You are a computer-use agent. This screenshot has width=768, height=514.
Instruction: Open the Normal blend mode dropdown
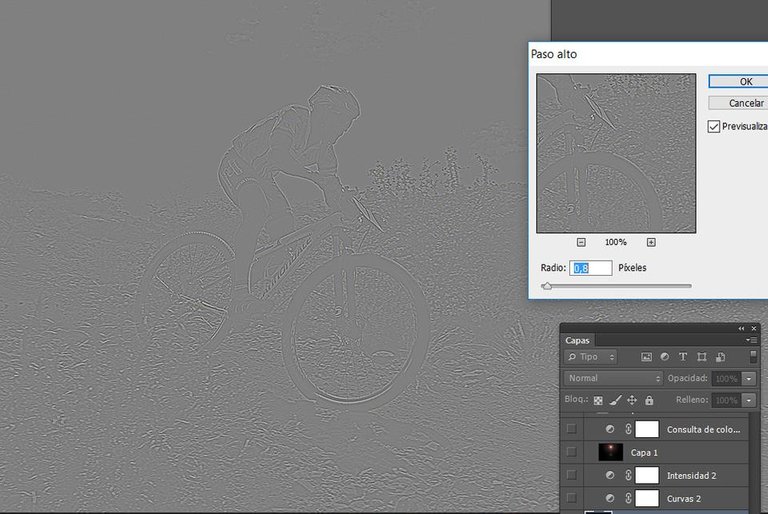613,378
